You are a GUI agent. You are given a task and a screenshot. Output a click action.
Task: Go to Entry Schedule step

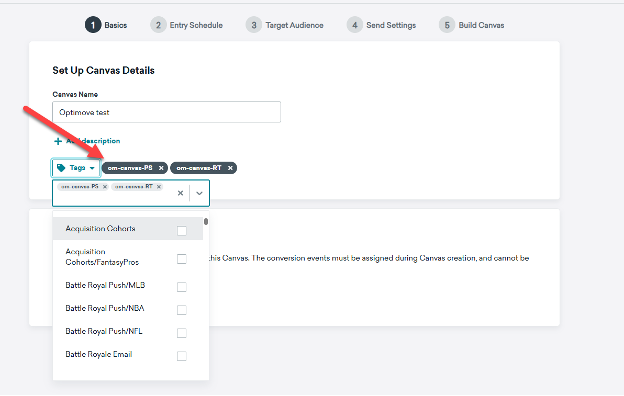point(196,25)
